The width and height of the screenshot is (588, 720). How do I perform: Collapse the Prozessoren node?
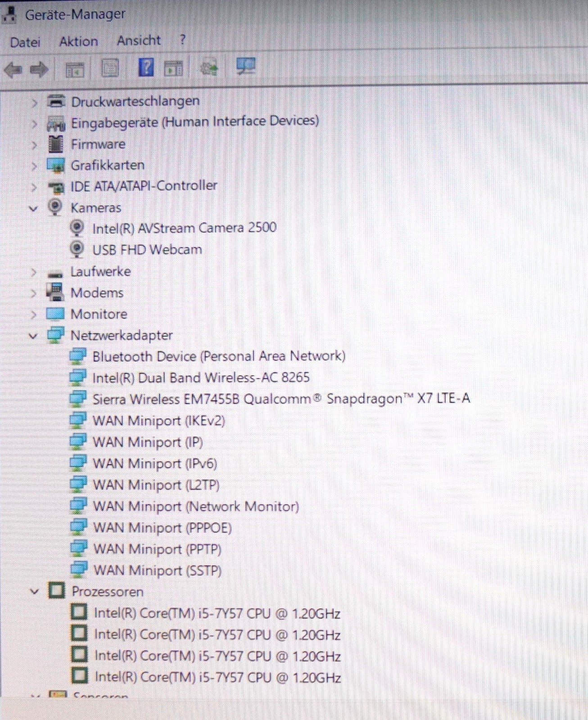34,592
